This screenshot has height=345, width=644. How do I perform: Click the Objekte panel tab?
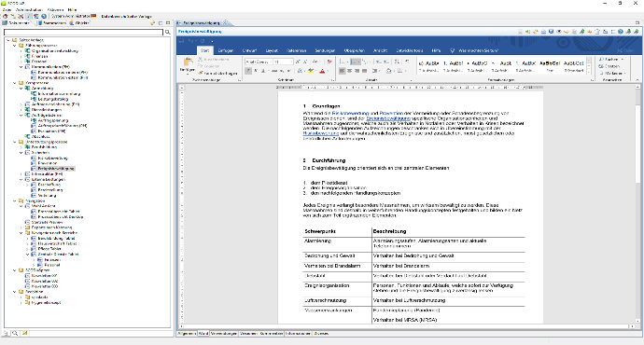coord(79,23)
